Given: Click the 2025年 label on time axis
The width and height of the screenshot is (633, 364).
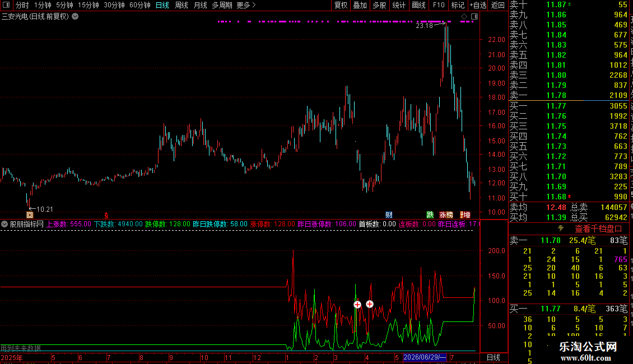Looking at the screenshot, I should pyautogui.click(x=12, y=357).
